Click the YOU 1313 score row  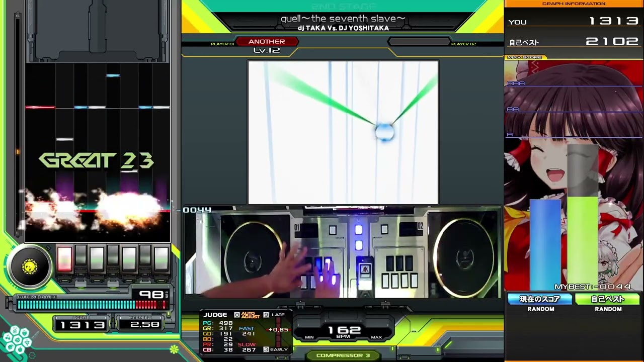pos(574,22)
